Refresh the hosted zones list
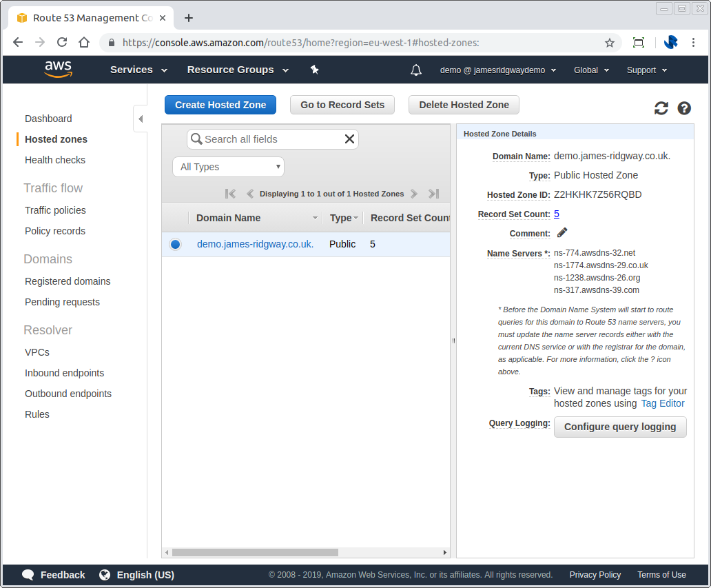This screenshot has height=588, width=711. pyautogui.click(x=661, y=108)
